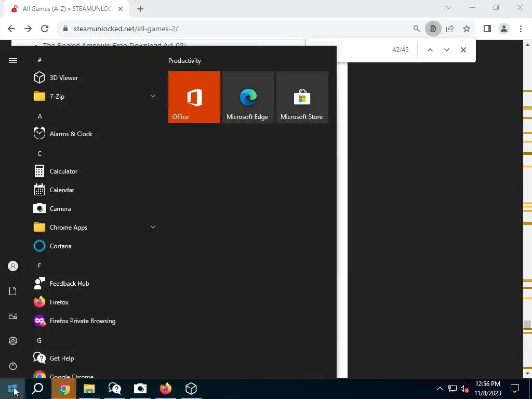Expand the Chrome Apps folder chevron
532x399 pixels.
click(x=153, y=228)
